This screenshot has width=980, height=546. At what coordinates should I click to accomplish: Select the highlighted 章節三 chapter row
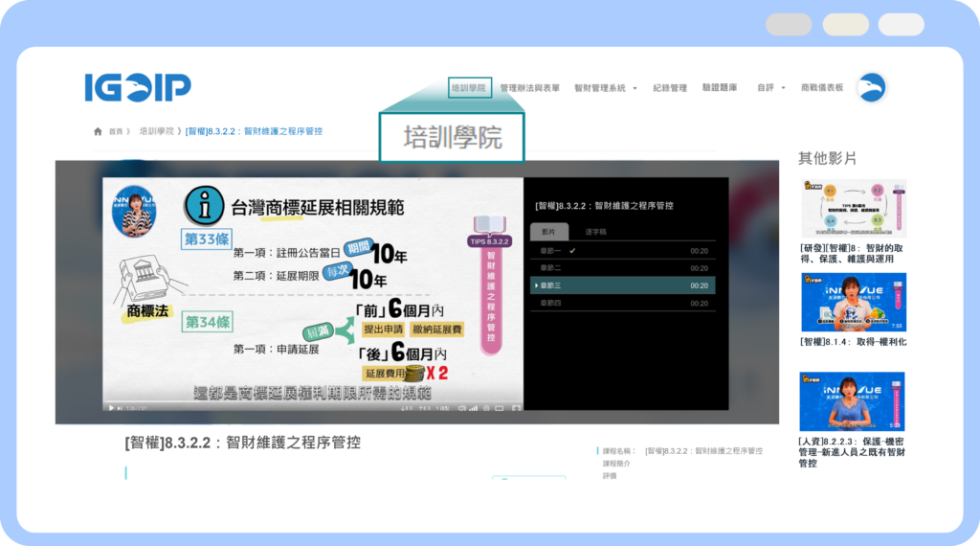click(622, 285)
